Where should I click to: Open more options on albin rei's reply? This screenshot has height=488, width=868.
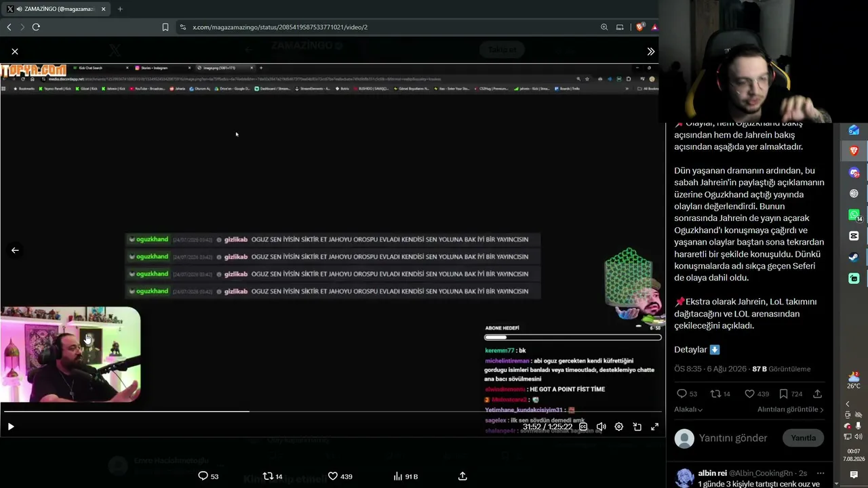(x=821, y=473)
